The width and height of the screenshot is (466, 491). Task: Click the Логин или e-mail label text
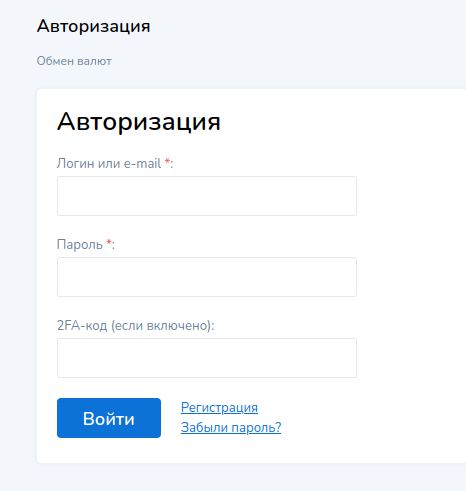tap(109, 163)
